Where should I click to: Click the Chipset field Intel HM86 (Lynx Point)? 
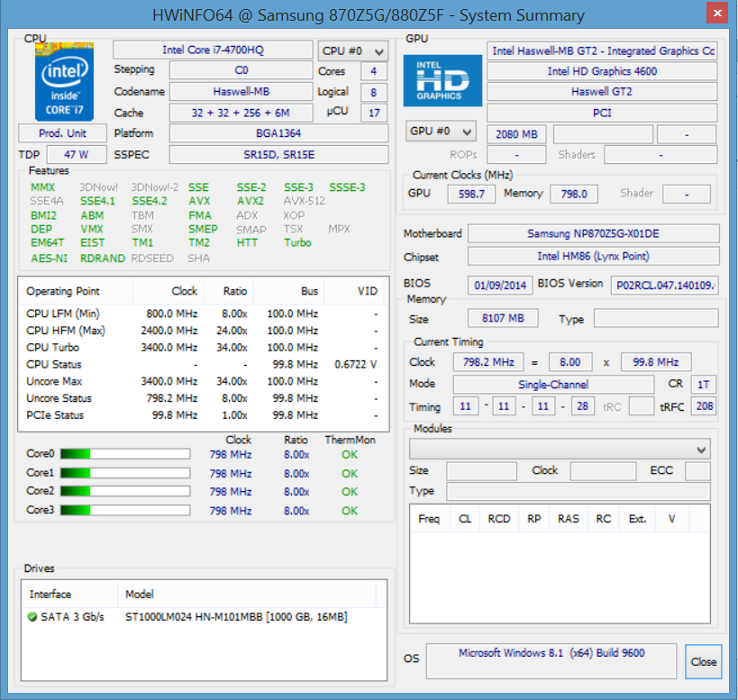pos(594,257)
